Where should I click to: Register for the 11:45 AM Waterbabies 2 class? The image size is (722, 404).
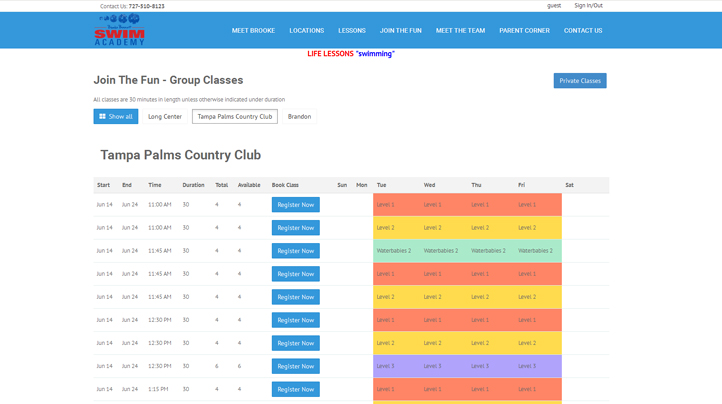295,251
